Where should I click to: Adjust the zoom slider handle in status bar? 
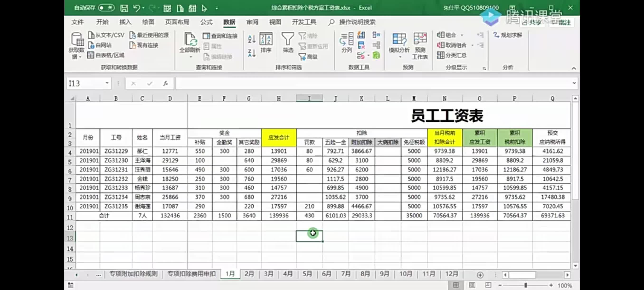[526, 285]
